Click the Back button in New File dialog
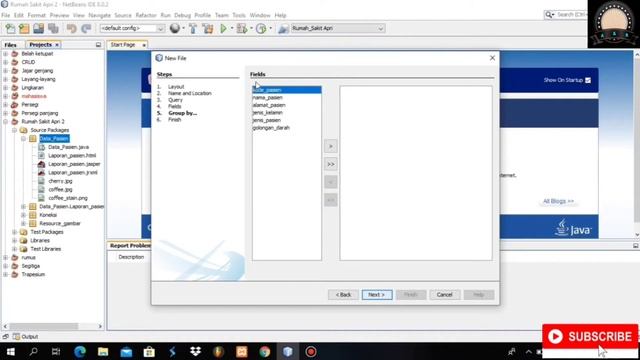 tap(343, 295)
